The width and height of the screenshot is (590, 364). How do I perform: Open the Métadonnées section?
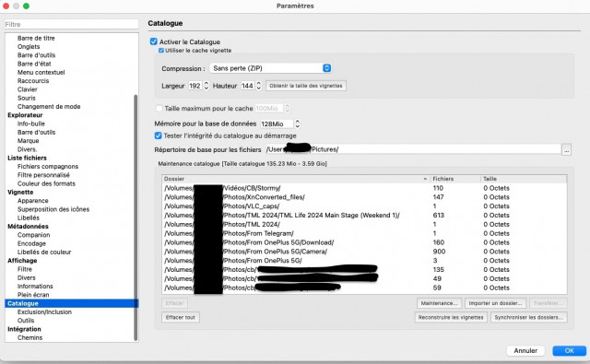point(28,227)
